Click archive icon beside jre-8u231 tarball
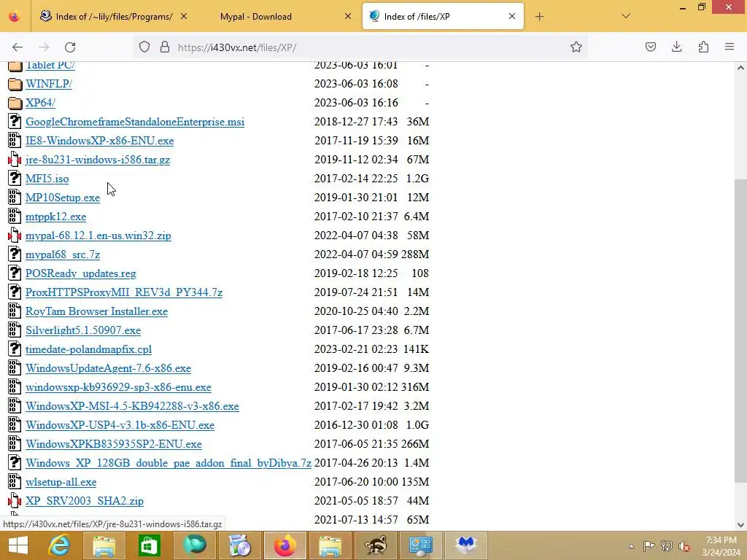 (x=15, y=160)
